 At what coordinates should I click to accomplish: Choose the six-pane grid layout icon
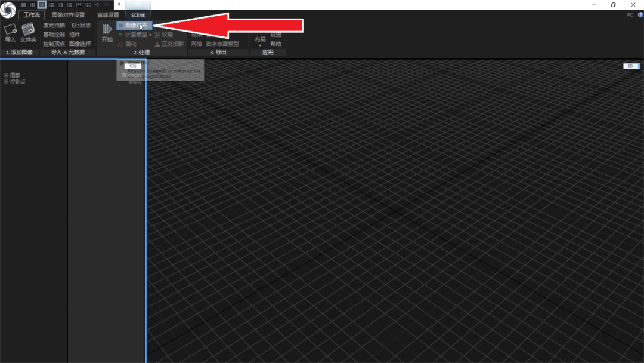pos(69,5)
